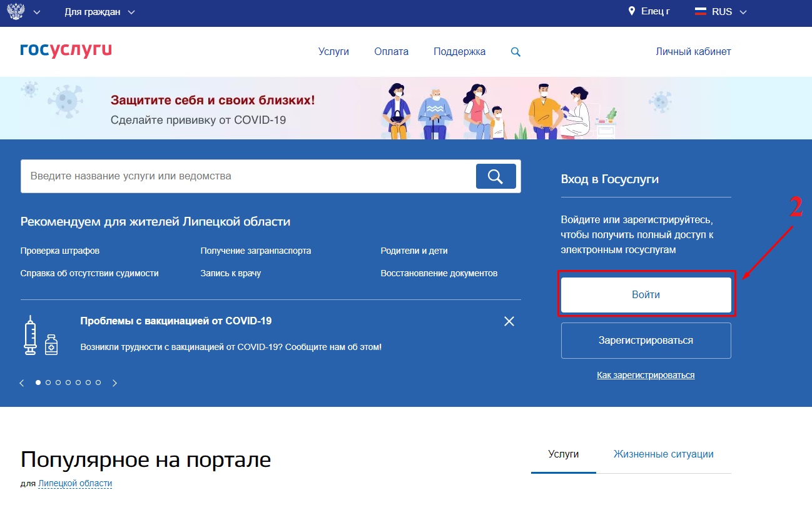
Task: Open the Для граждан audience dropdown
Action: click(x=99, y=12)
